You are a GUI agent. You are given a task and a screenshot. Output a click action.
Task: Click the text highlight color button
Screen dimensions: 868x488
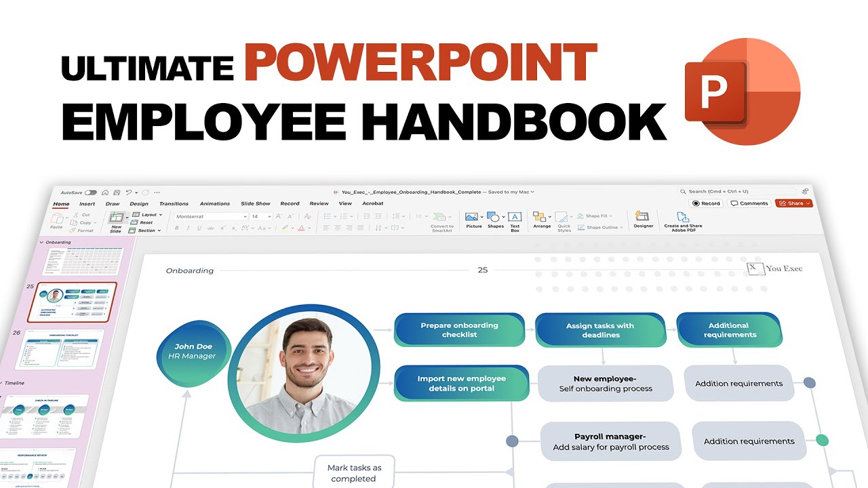tap(285, 228)
